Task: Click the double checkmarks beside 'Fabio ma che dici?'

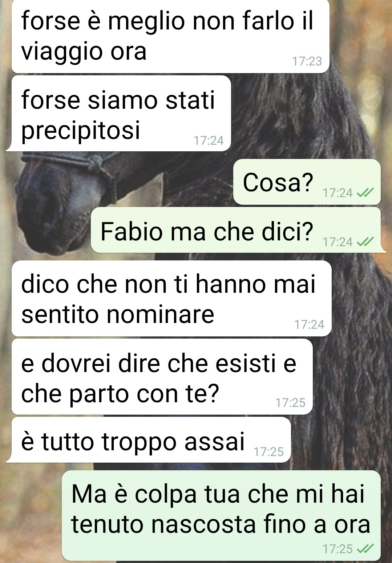Action: coord(365,241)
